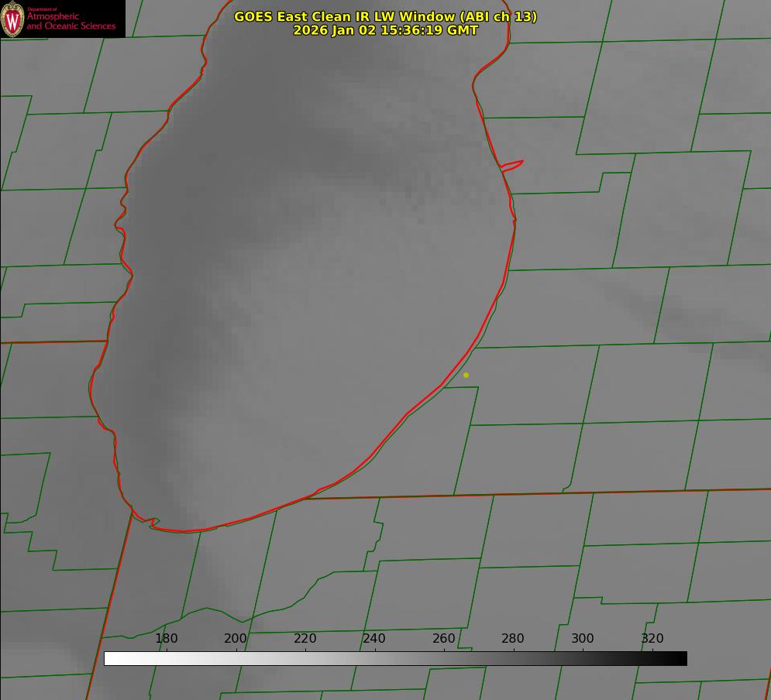Click the GOES East Clean IR title

[385, 16]
